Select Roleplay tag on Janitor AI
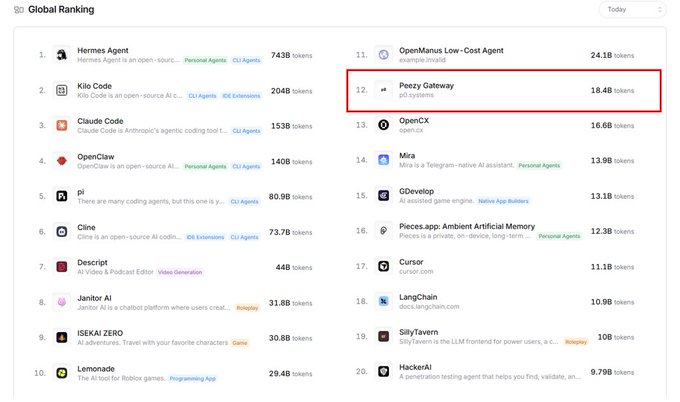The width and height of the screenshot is (680, 402). [x=247, y=308]
